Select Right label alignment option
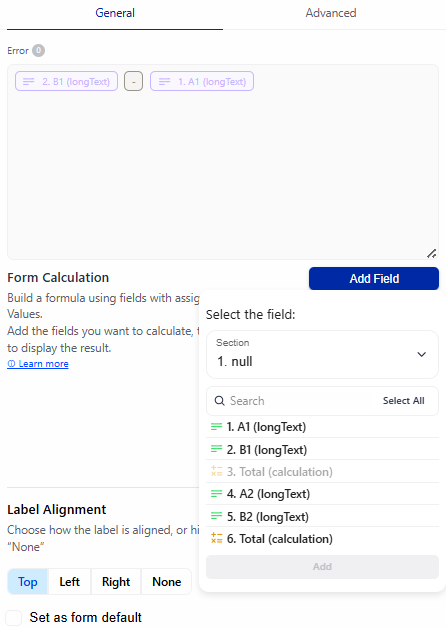446x627 pixels. (x=116, y=582)
